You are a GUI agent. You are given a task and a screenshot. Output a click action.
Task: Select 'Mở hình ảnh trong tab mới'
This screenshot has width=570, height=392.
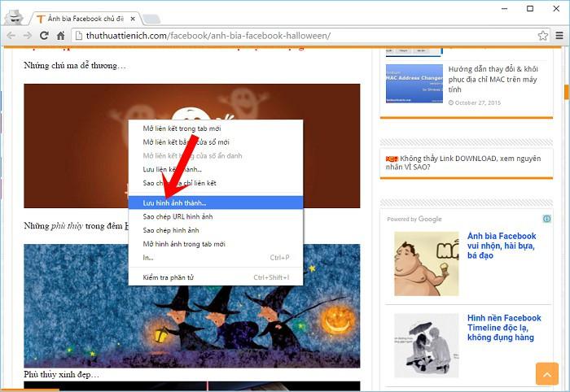click(x=216, y=244)
